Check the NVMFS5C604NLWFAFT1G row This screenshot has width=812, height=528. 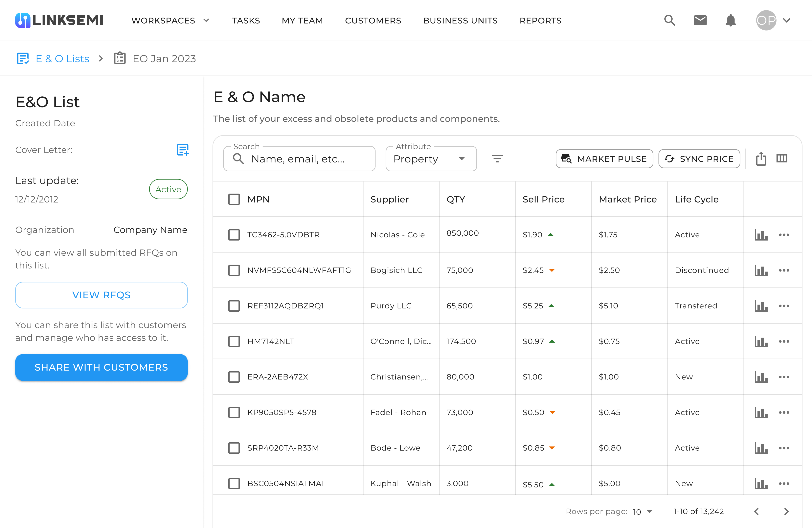pyautogui.click(x=234, y=270)
